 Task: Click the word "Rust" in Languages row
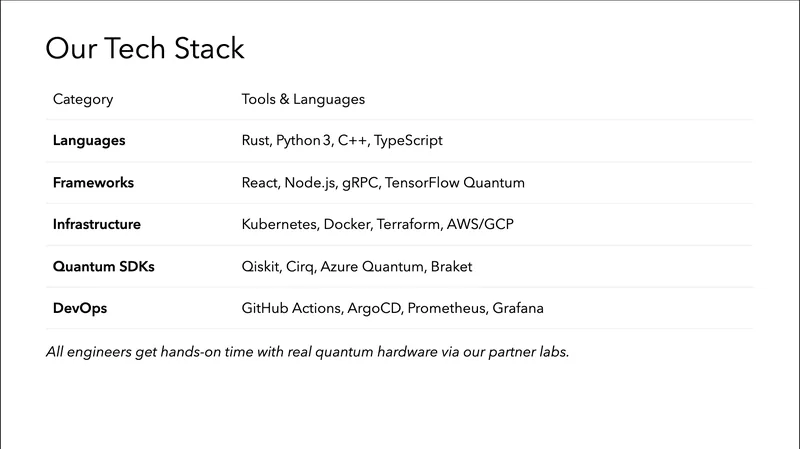[255, 141]
